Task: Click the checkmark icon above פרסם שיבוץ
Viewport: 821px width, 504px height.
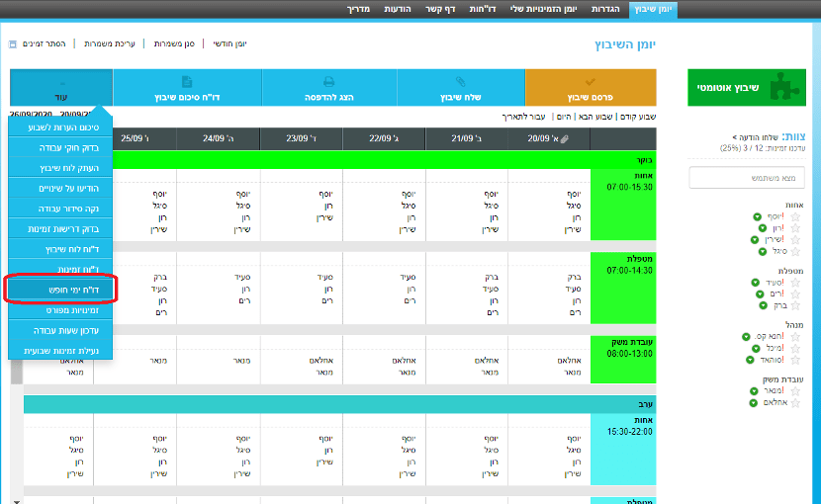Action: pyautogui.click(x=591, y=81)
